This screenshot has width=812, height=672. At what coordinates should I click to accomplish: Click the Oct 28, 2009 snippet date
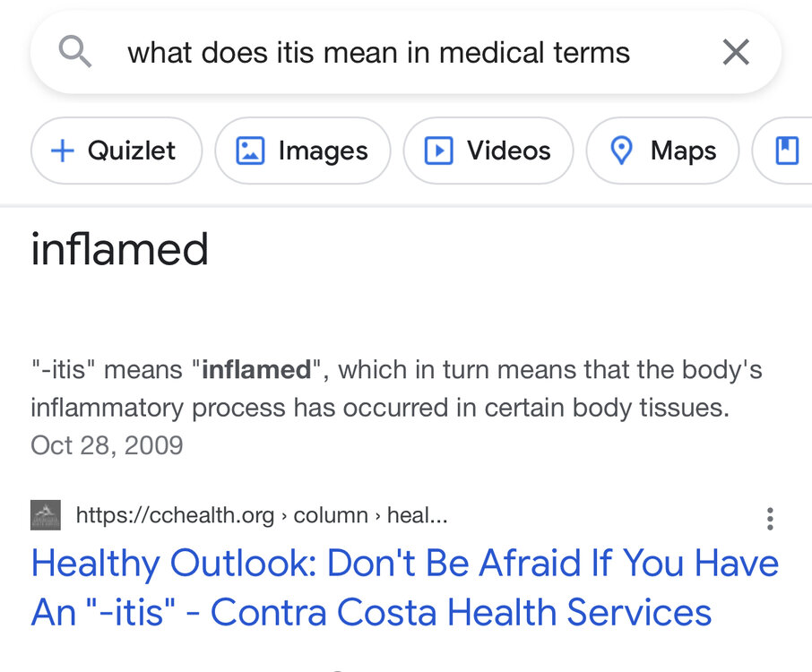[x=107, y=445]
